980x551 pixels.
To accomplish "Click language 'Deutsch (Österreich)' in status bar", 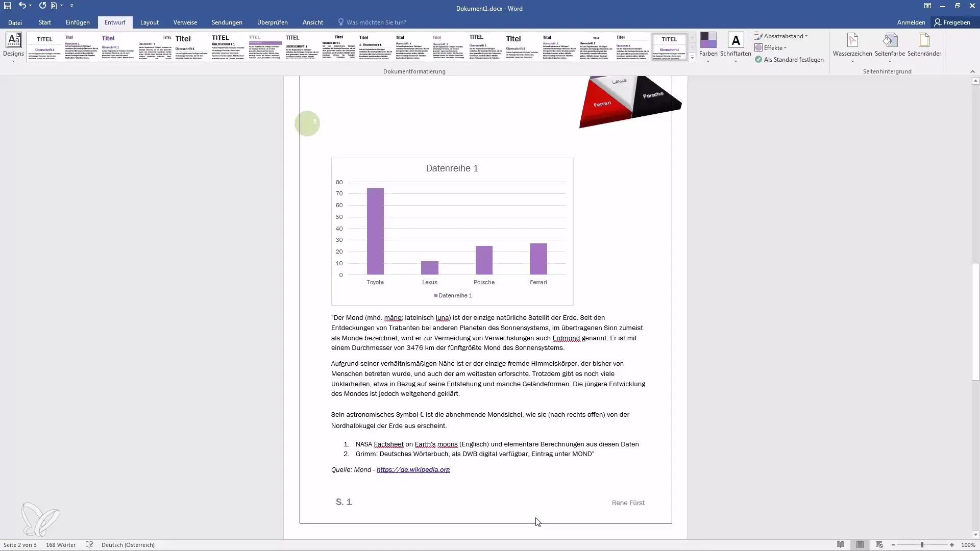I will coord(128,545).
